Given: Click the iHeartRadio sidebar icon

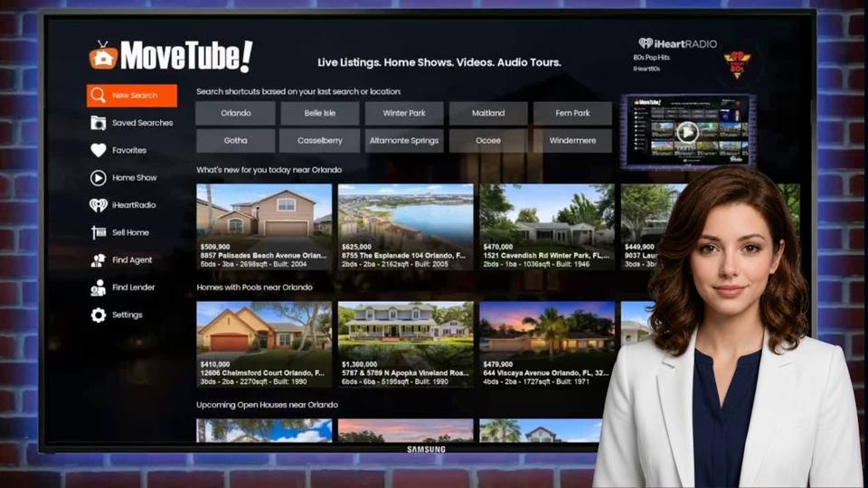Looking at the screenshot, I should [x=98, y=205].
